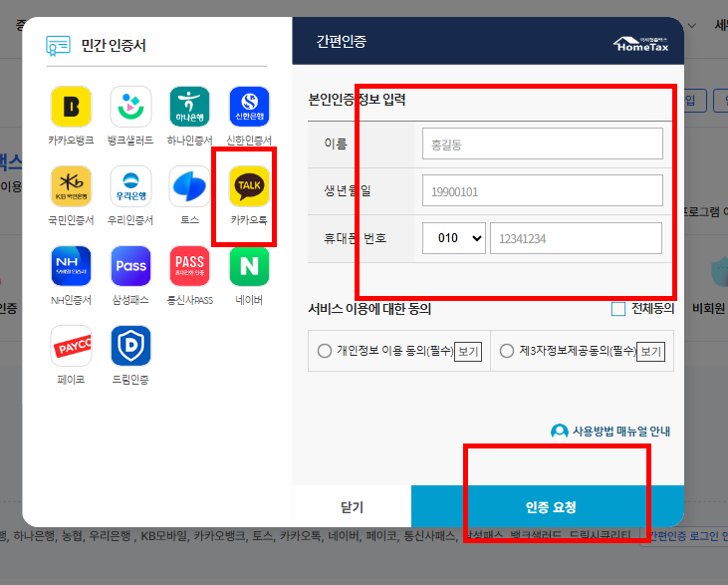728x585 pixels.
Task: Click the 간편인증 header title
Action: point(342,41)
